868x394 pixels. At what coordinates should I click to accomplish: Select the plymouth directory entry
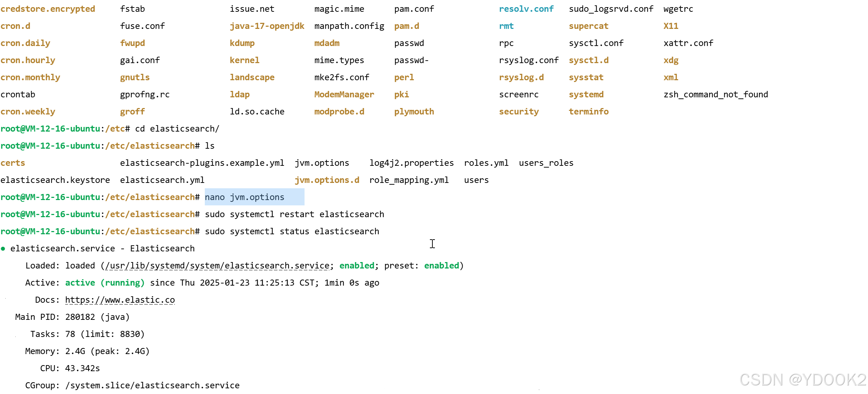[414, 112]
